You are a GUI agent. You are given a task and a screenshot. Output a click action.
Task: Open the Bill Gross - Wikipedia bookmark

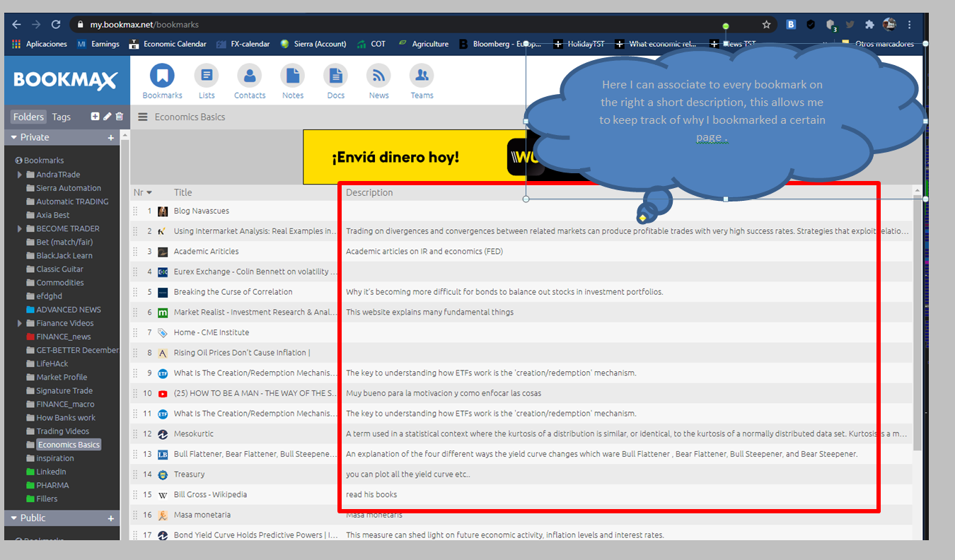[210, 494]
